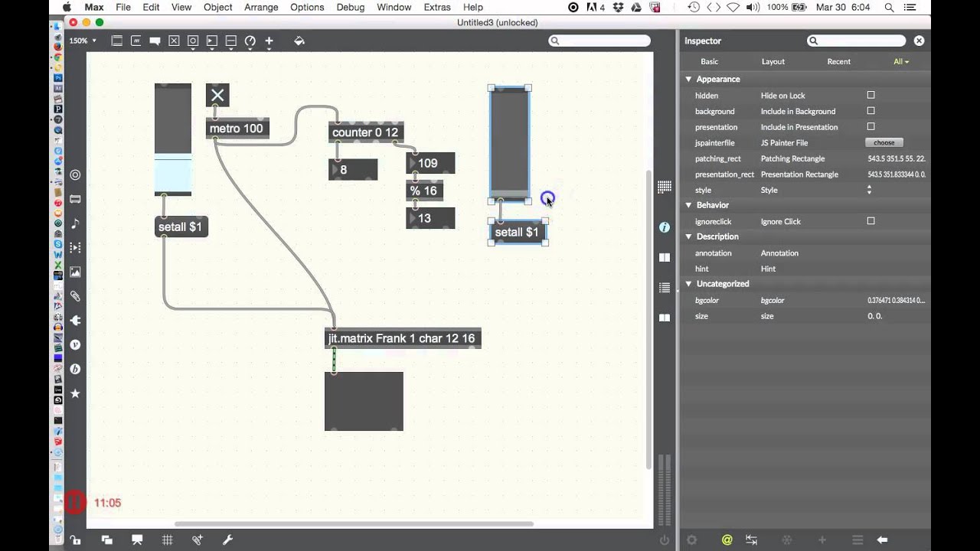Open the Extras menu

click(x=437, y=7)
